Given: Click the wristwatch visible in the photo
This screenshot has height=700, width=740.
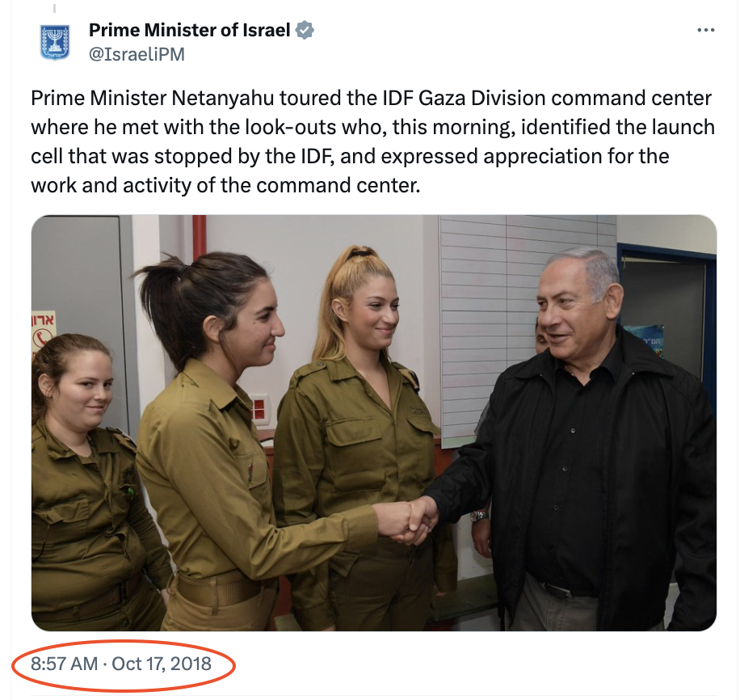Looking at the screenshot, I should click(x=479, y=516).
